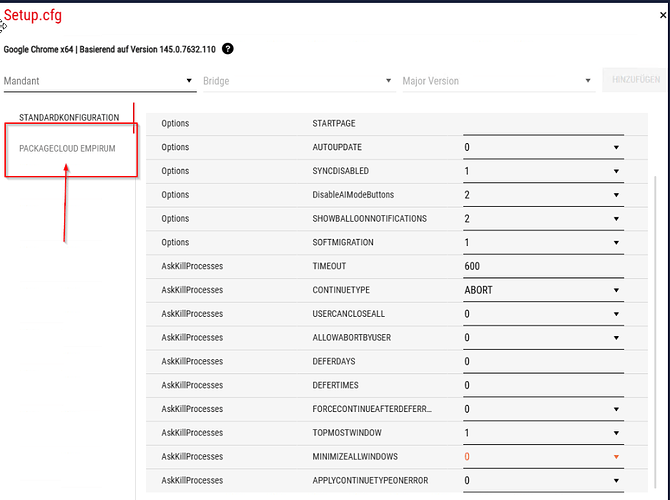This screenshot has width=670, height=500.
Task: Open the CONTINUETYPE dropdown showing ABORT
Action: point(542,290)
